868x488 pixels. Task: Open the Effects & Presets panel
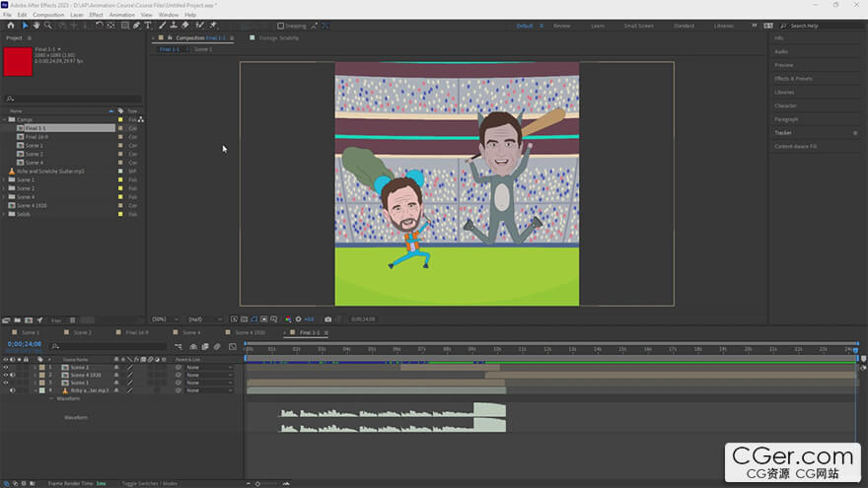click(793, 78)
